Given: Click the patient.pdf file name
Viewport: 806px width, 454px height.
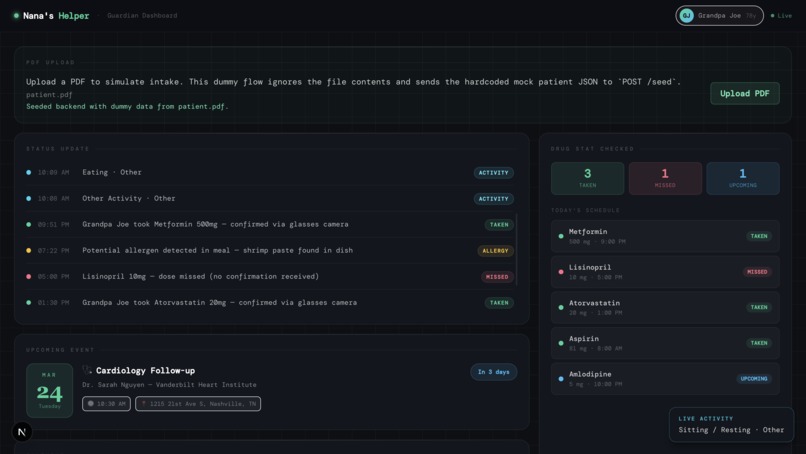Looking at the screenshot, I should 49,95.
